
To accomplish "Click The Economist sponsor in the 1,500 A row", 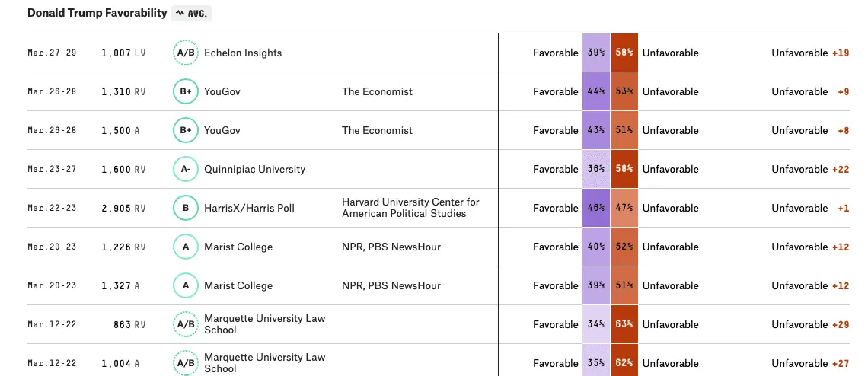I will [377, 130].
